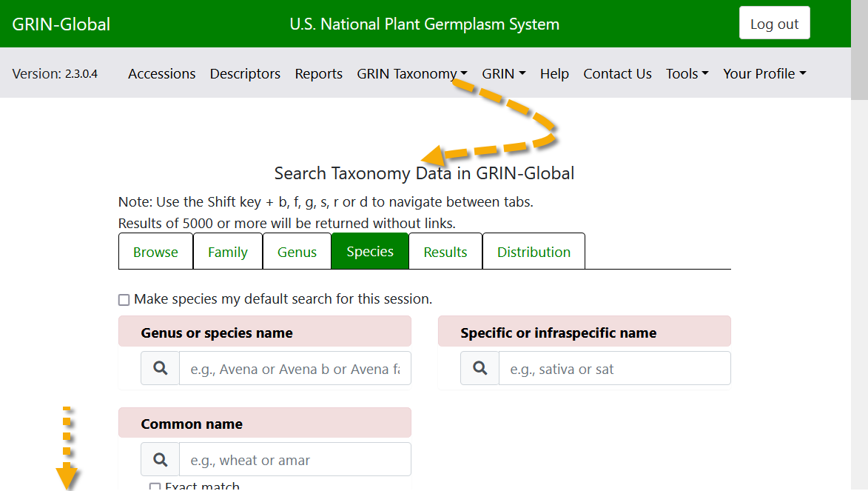Open the Your Profile dropdown
This screenshot has width=868, height=491.
[764, 73]
